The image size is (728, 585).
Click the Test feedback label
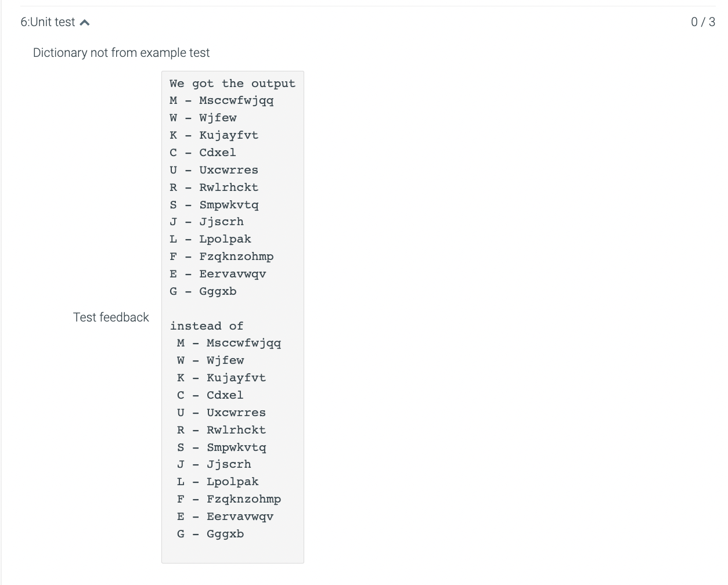[111, 317]
